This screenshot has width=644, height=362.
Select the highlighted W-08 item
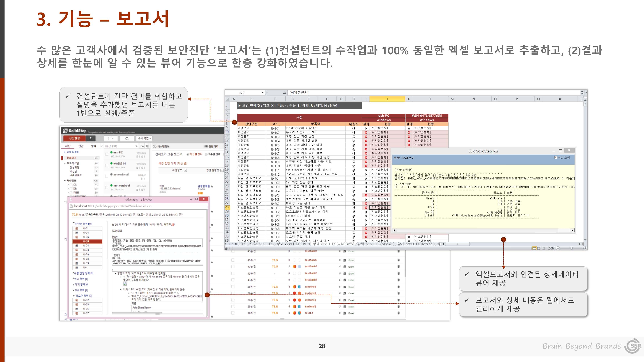click(x=87, y=241)
